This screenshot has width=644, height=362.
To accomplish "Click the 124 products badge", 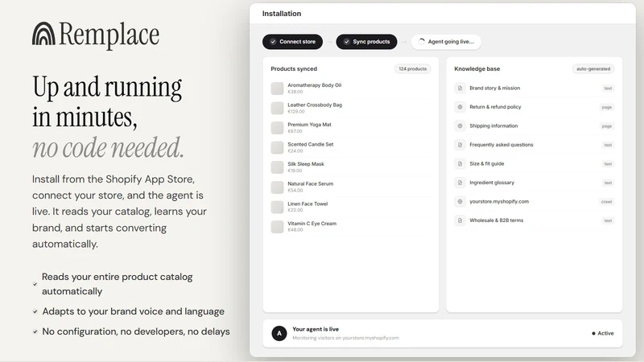I will [x=413, y=68].
